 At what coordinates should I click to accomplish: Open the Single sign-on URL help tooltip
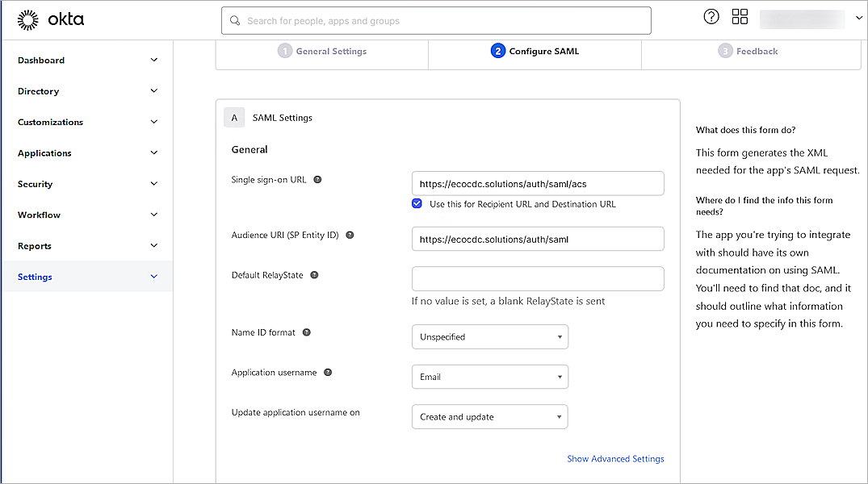317,179
